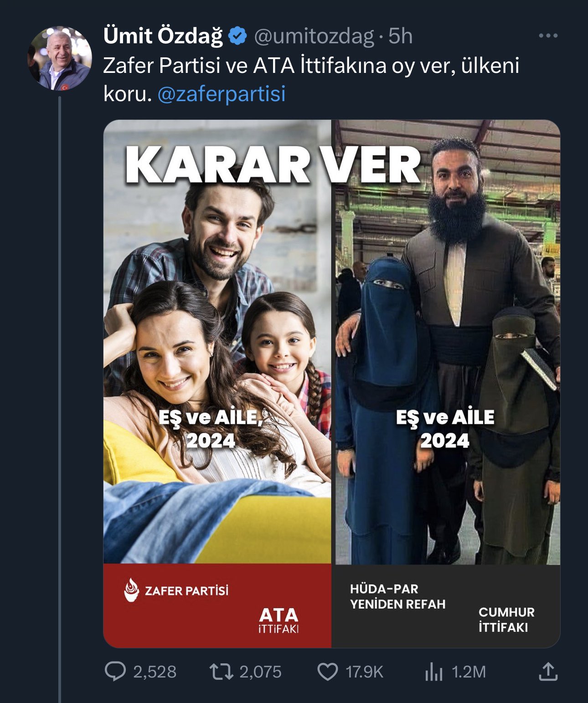Click the 2,075 retweets count
This screenshot has height=703, width=588.
[260, 672]
